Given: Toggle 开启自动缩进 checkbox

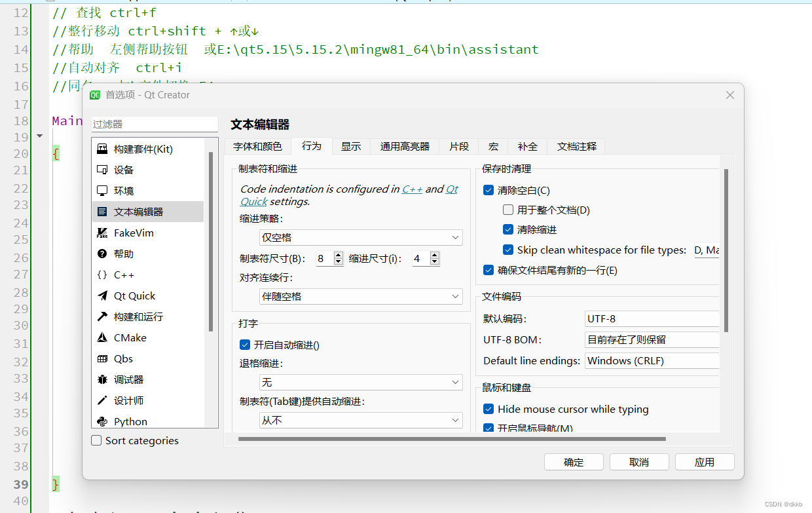Looking at the screenshot, I should pyautogui.click(x=245, y=345).
